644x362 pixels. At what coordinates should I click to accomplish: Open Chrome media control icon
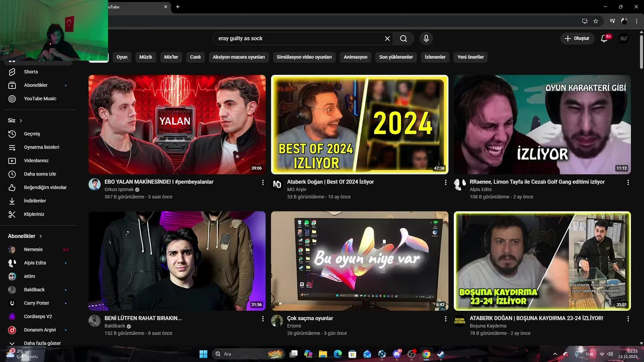tap(612, 21)
